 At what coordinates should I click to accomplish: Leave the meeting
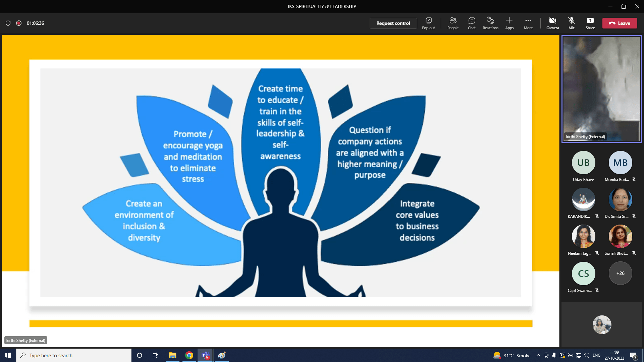tap(620, 23)
